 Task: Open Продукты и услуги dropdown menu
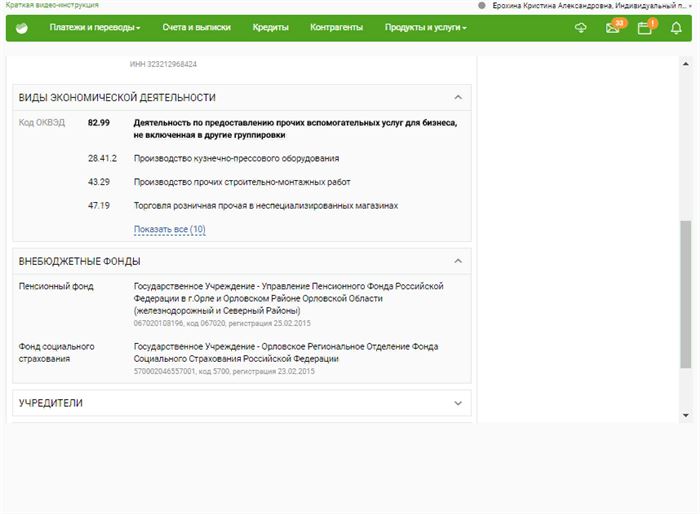coord(425,27)
